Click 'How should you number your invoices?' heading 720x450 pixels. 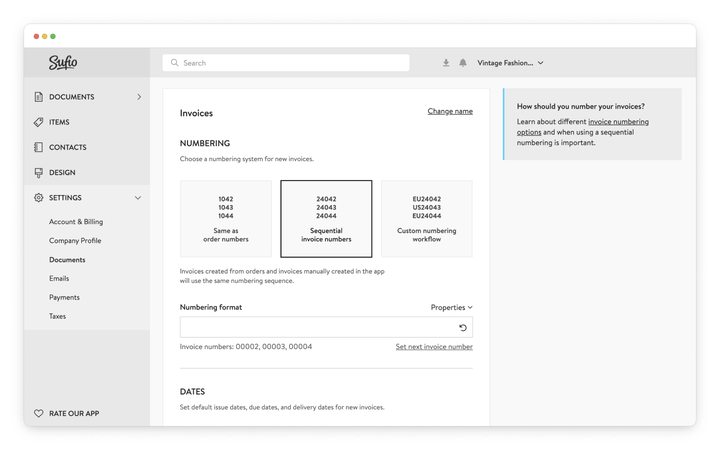580,107
